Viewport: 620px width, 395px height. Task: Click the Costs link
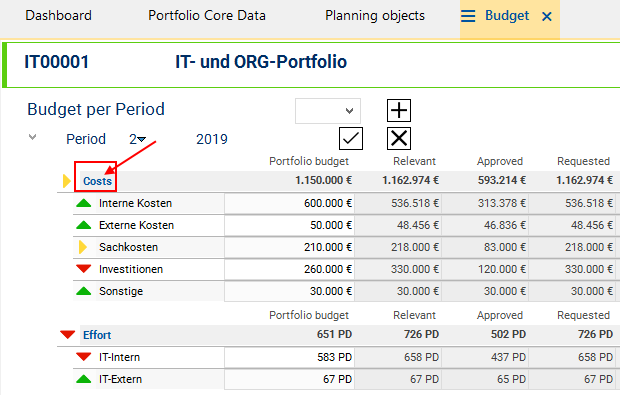(97, 181)
